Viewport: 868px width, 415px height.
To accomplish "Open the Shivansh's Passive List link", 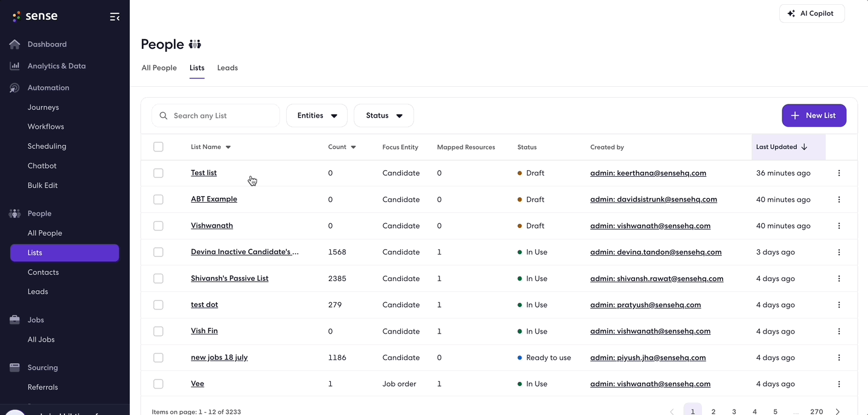I will [x=230, y=279].
